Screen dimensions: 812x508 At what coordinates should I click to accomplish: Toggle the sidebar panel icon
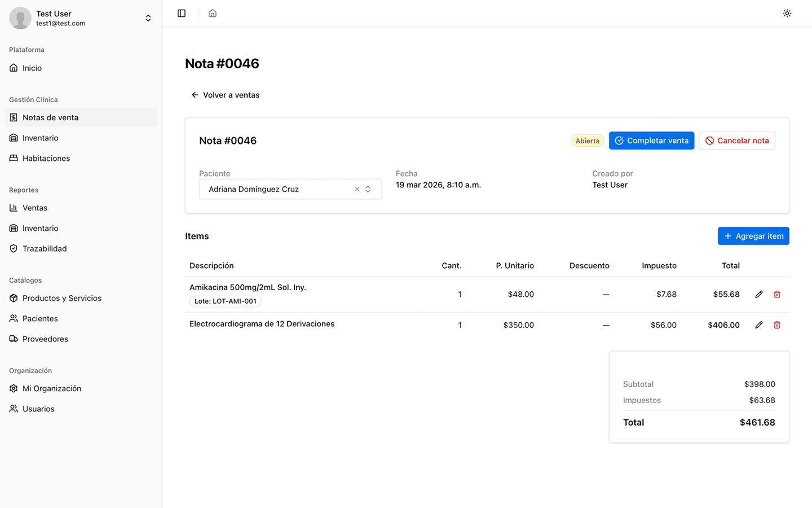pos(182,14)
